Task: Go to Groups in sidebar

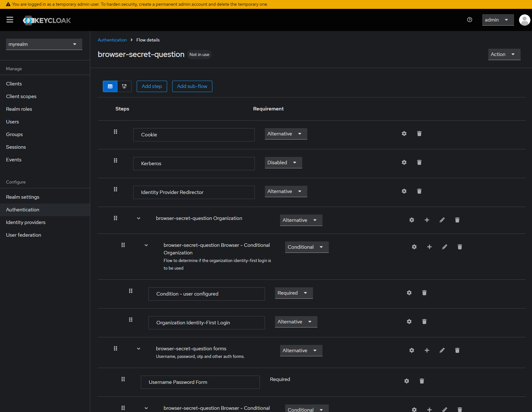Action: pyautogui.click(x=45, y=134)
